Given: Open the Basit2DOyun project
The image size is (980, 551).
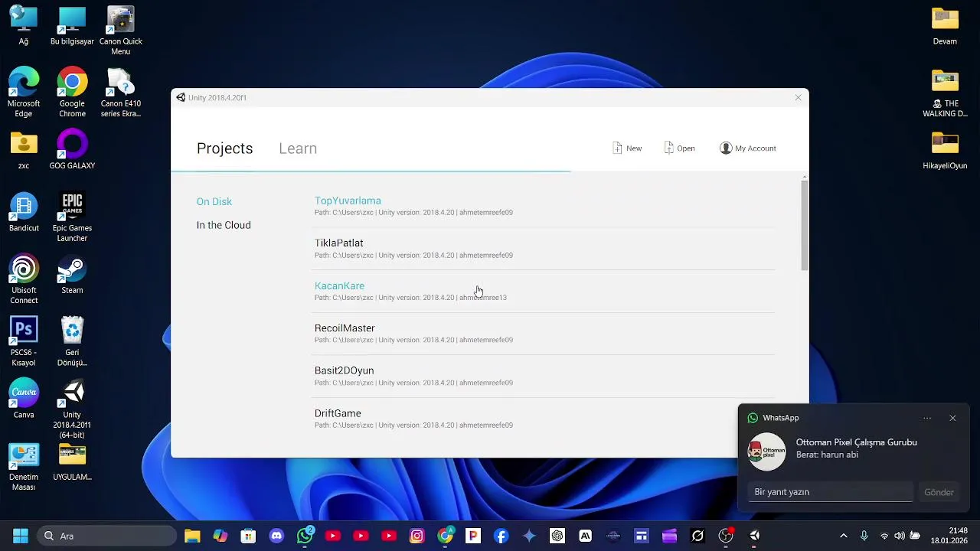Looking at the screenshot, I should click(544, 377).
